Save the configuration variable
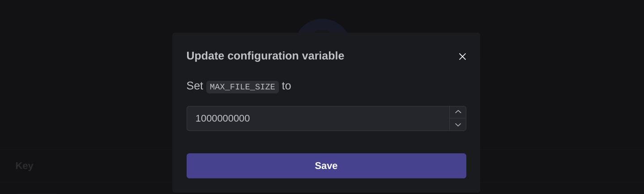 click(x=326, y=166)
